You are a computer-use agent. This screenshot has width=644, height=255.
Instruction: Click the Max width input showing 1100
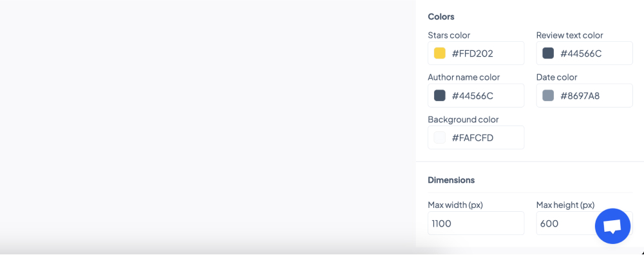pyautogui.click(x=476, y=223)
